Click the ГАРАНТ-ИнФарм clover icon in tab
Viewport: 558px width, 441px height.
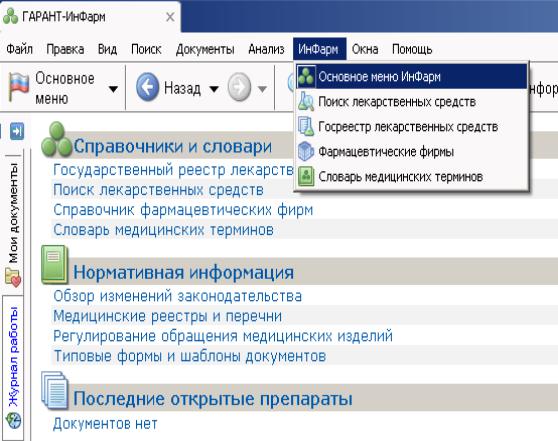coord(10,17)
